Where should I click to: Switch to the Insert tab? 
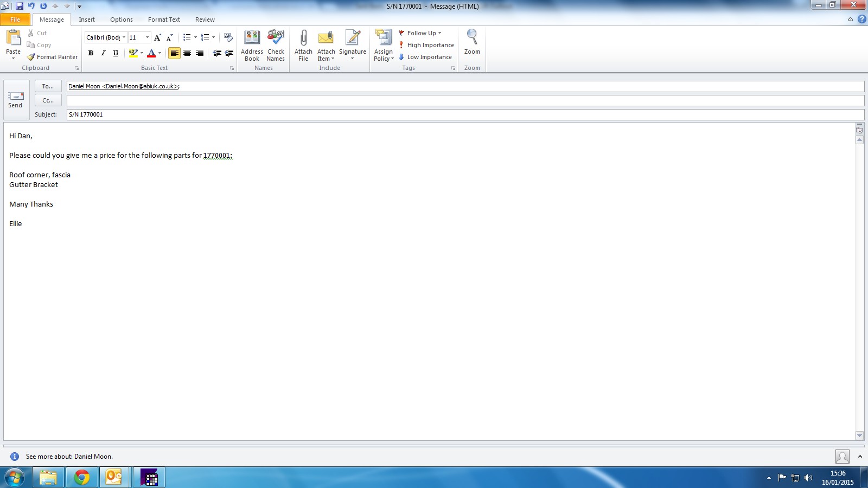[x=87, y=20]
